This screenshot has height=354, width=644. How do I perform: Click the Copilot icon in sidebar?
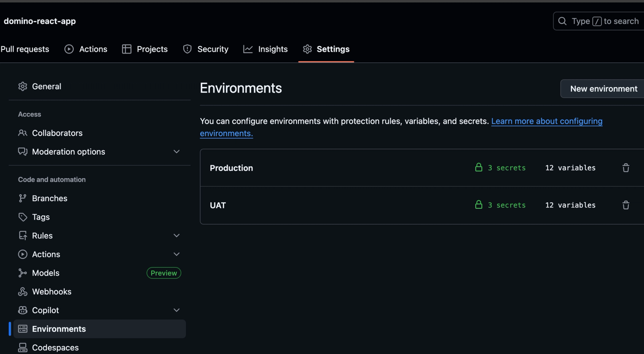pyautogui.click(x=22, y=310)
